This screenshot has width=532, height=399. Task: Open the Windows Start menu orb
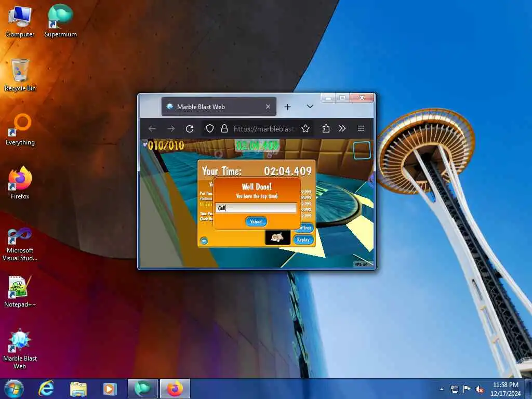14,389
